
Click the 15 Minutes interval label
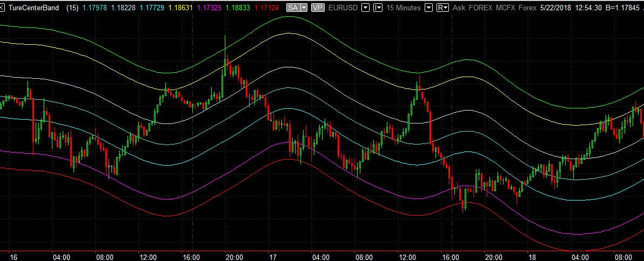(x=404, y=8)
